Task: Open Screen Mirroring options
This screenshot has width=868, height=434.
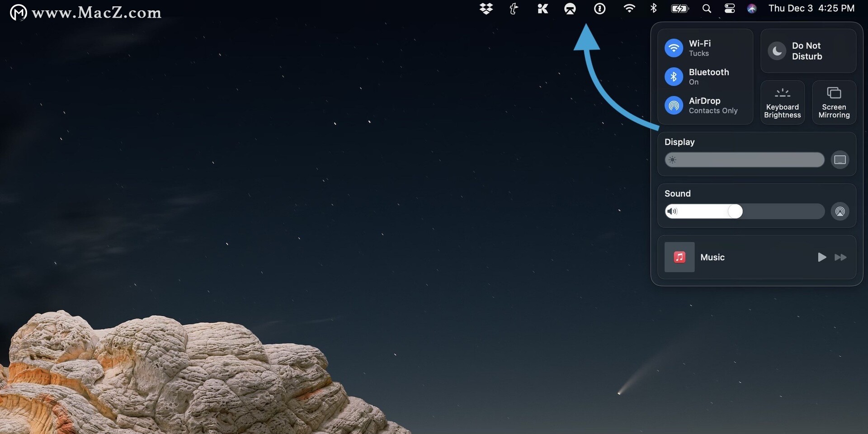Action: tap(834, 103)
